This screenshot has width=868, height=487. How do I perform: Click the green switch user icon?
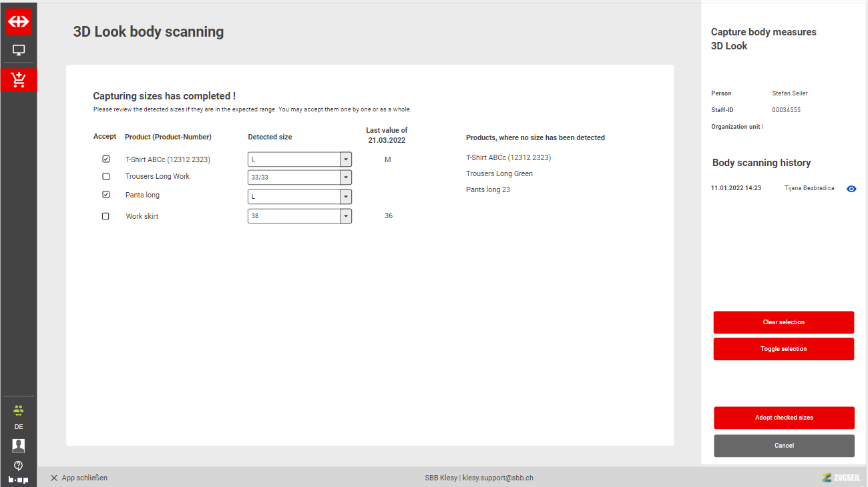[18, 410]
